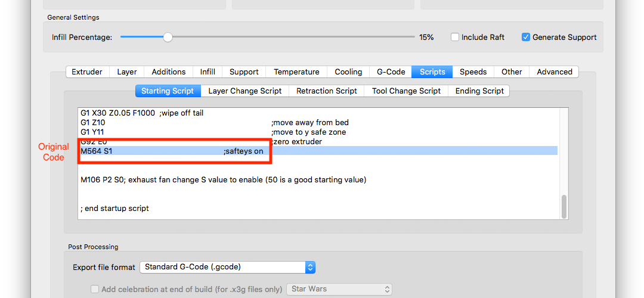Open Export file format dropdown
Image resolution: width=644 pixels, height=298 pixels.
pyautogui.click(x=227, y=267)
